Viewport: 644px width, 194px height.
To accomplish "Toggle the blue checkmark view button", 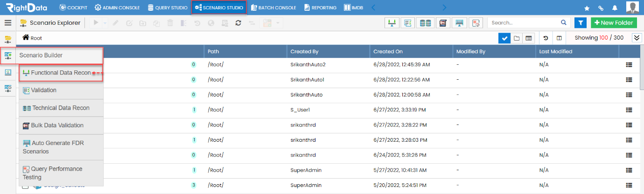I will click(x=504, y=38).
